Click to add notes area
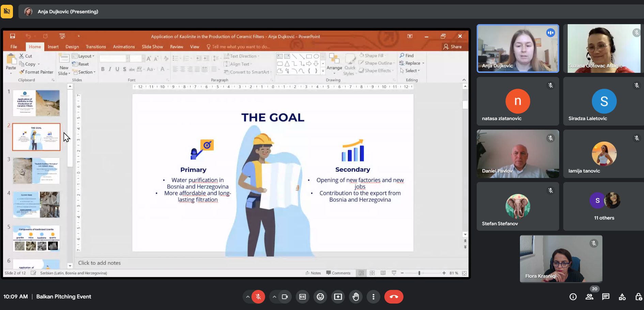The image size is (644, 310). tap(99, 263)
